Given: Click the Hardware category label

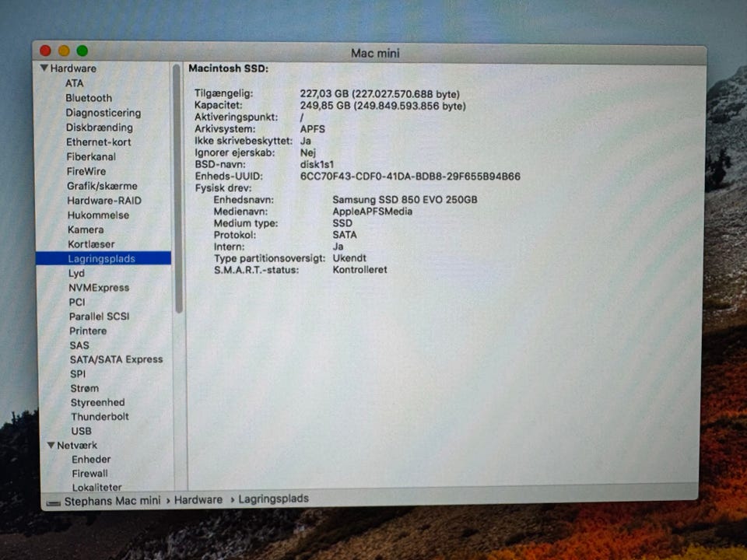Looking at the screenshot, I should pyautogui.click(x=73, y=68).
